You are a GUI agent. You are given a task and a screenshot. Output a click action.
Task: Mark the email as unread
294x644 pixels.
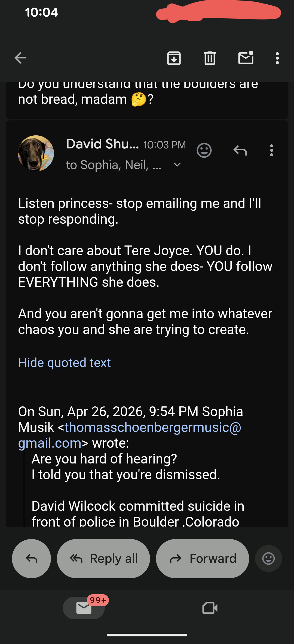[246, 58]
